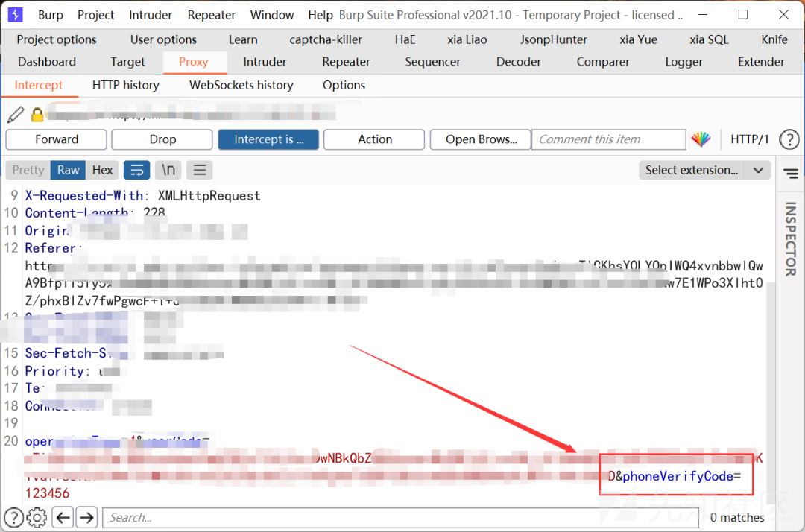This screenshot has height=532, width=805.
Task: Open the Action menu button
Action: (x=374, y=139)
